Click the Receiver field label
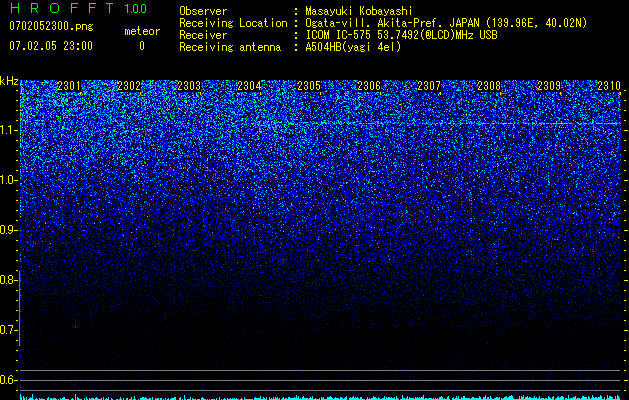629x400 pixels. click(203, 35)
